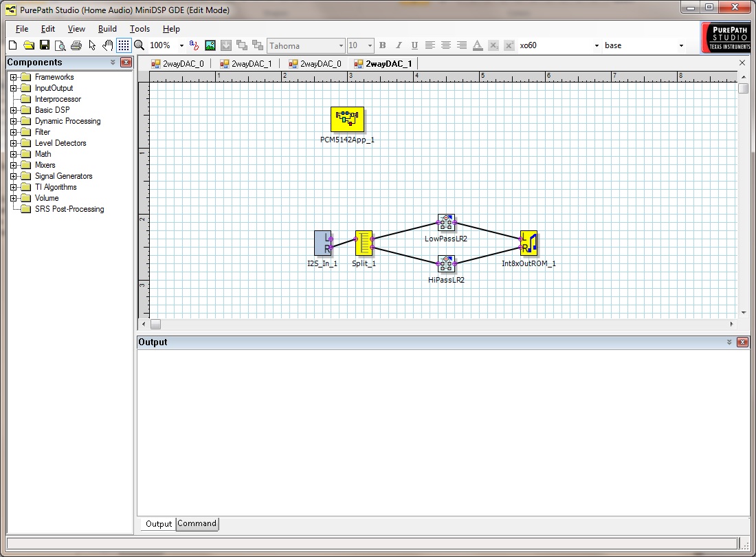Open the Help menu
This screenshot has width=756, height=557.
(170, 29)
